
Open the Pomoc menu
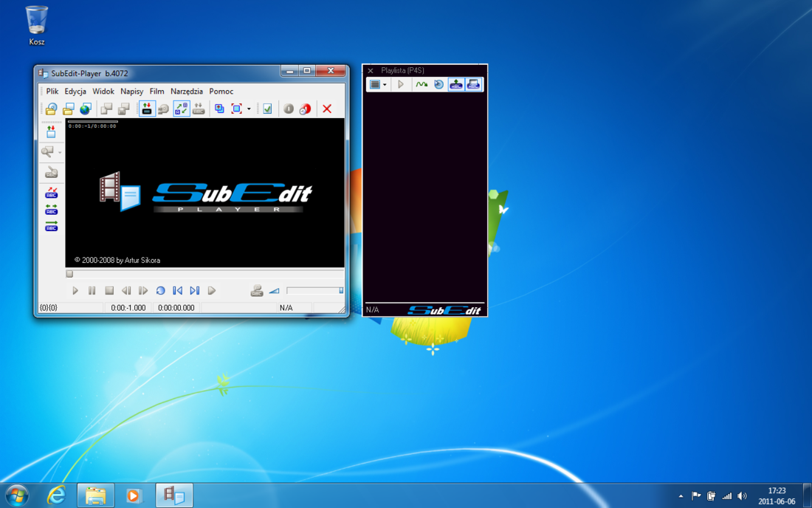(x=221, y=91)
